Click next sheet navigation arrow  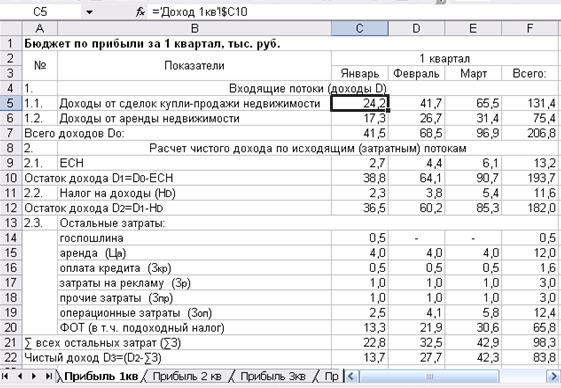tap(34, 376)
